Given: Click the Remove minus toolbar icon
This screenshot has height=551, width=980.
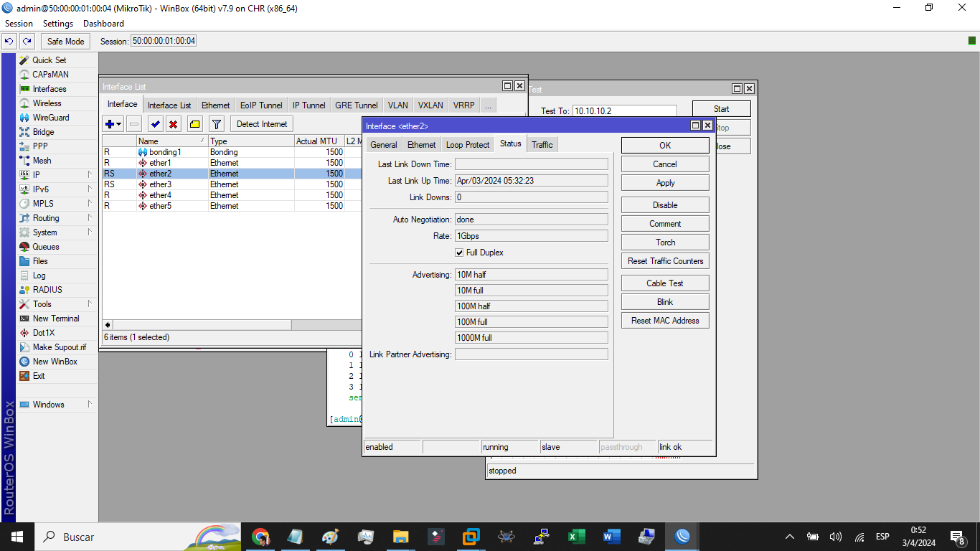Looking at the screenshot, I should (134, 124).
